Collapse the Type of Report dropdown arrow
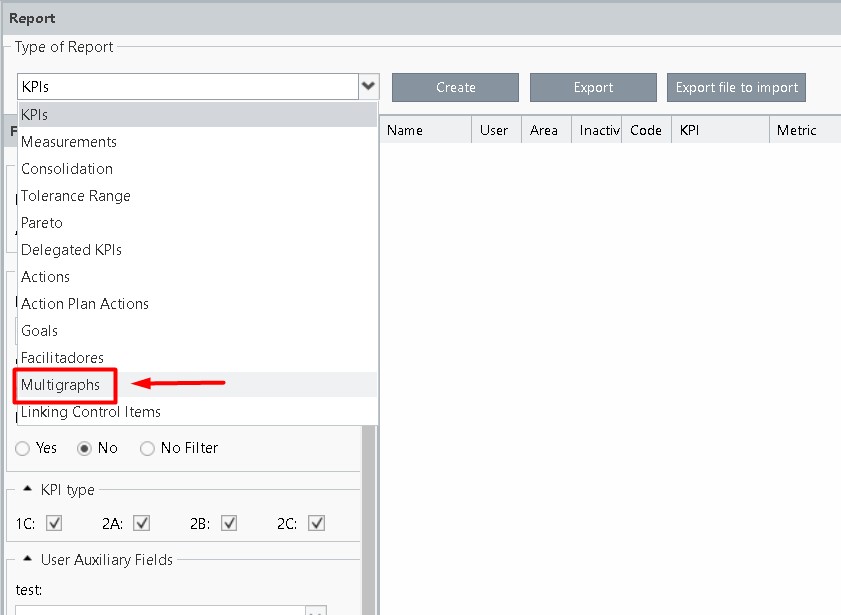 (369, 87)
